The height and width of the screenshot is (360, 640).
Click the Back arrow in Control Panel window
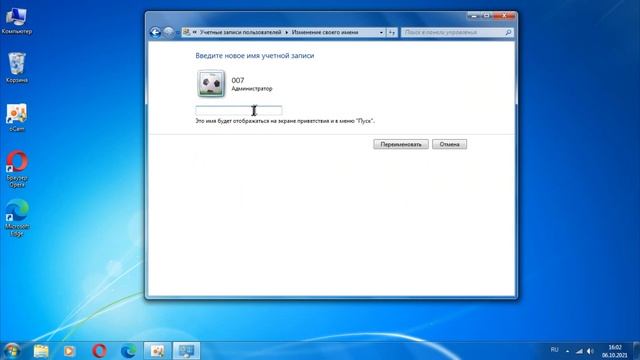pyautogui.click(x=155, y=32)
